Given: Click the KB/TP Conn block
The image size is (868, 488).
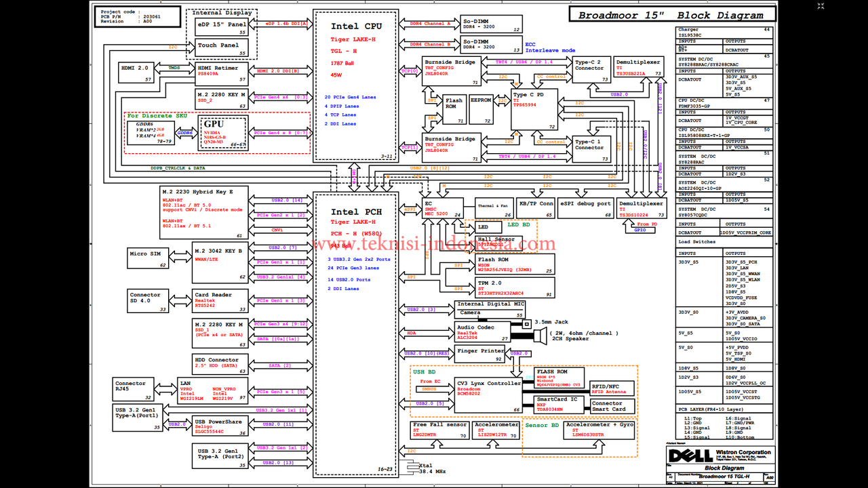Looking at the screenshot, I should click(x=537, y=209).
